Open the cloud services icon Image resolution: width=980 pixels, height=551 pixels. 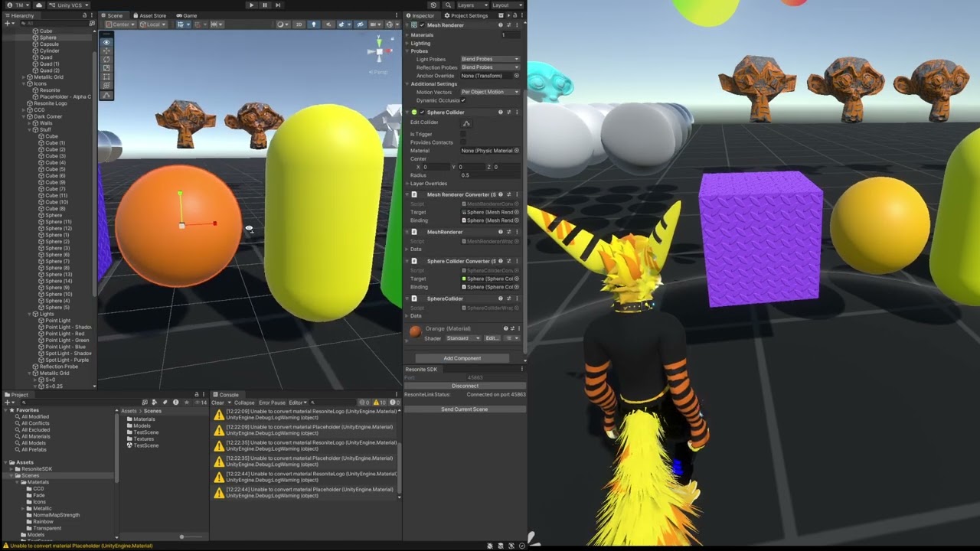pyautogui.click(x=39, y=5)
